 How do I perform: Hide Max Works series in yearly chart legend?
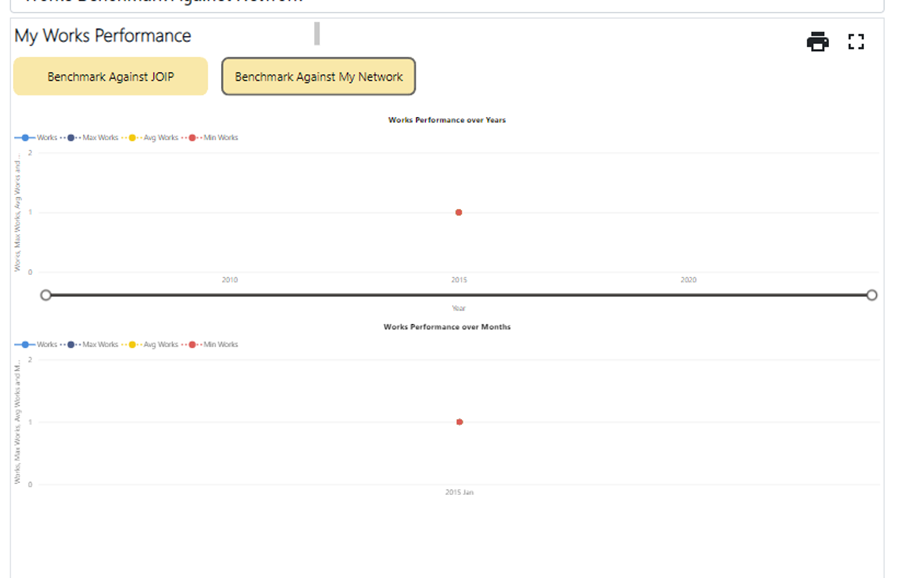94,137
